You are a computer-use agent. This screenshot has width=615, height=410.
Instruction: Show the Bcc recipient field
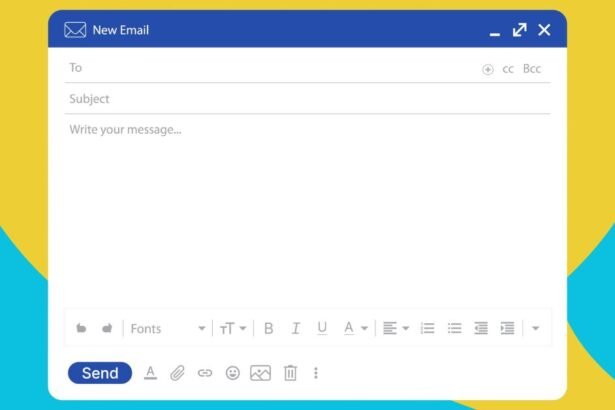(x=532, y=69)
